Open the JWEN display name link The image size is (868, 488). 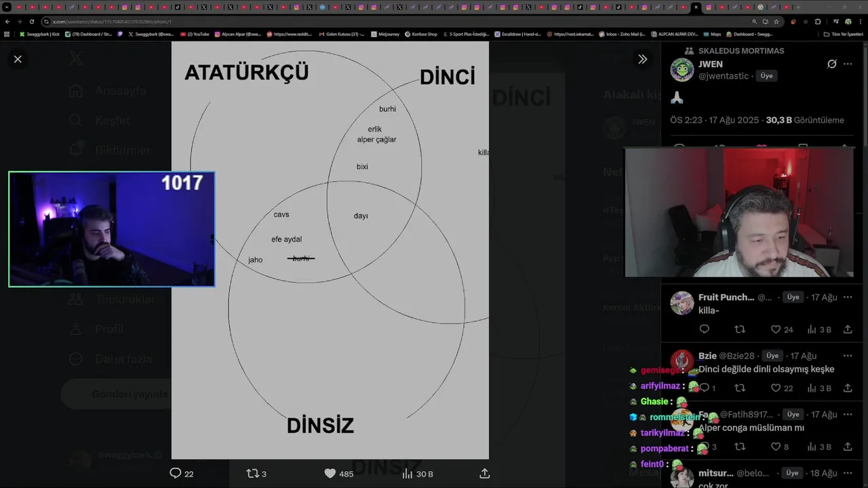[x=711, y=64]
